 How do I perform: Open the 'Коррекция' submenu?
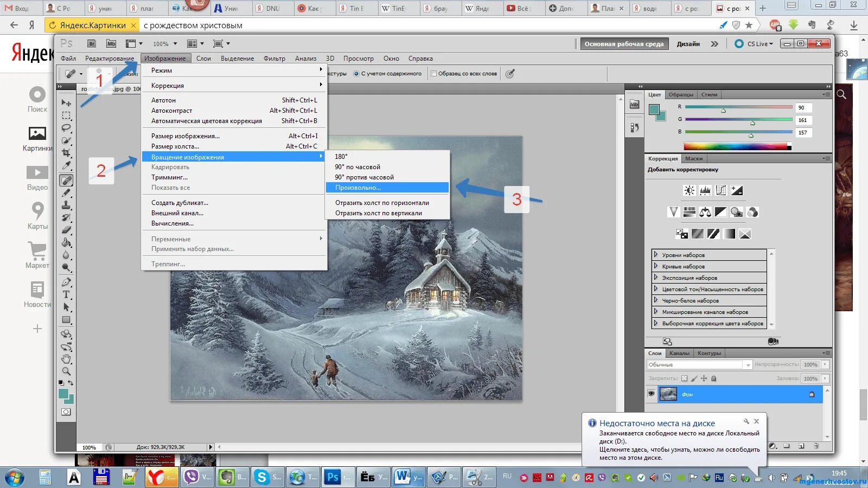click(x=234, y=86)
